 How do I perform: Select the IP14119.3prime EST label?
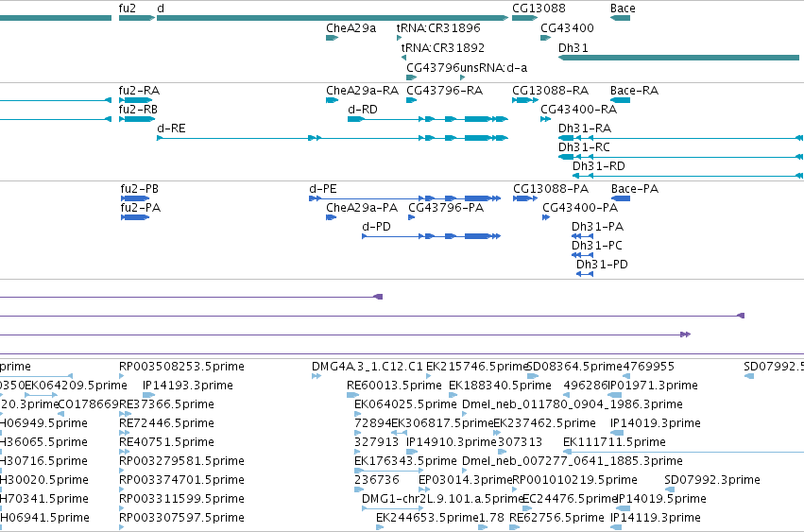click(656, 518)
